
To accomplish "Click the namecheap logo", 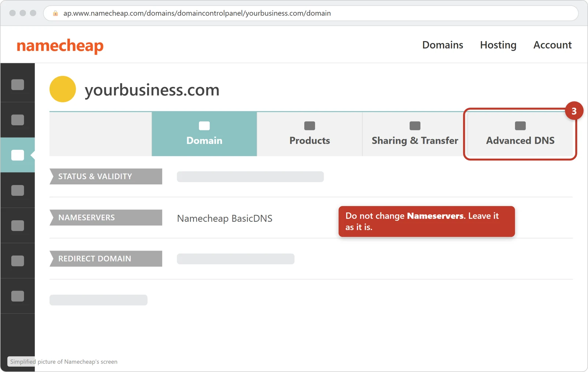I will pos(60,46).
